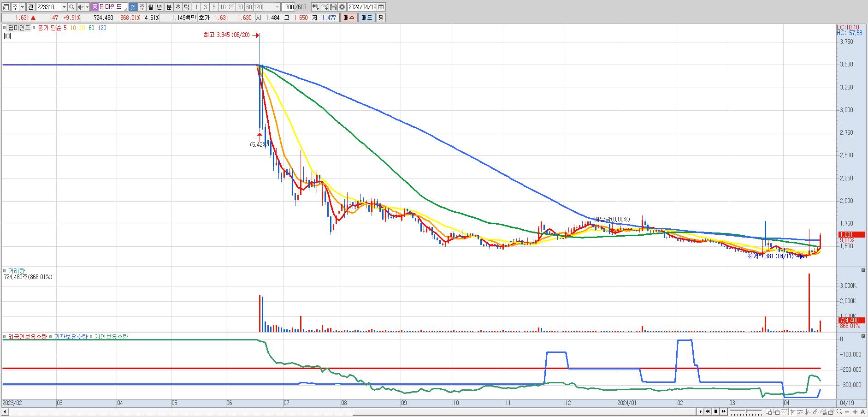Expand the stock code 223310 dropdown
Image resolution: width=868 pixels, height=417 pixels.
click(64, 7)
